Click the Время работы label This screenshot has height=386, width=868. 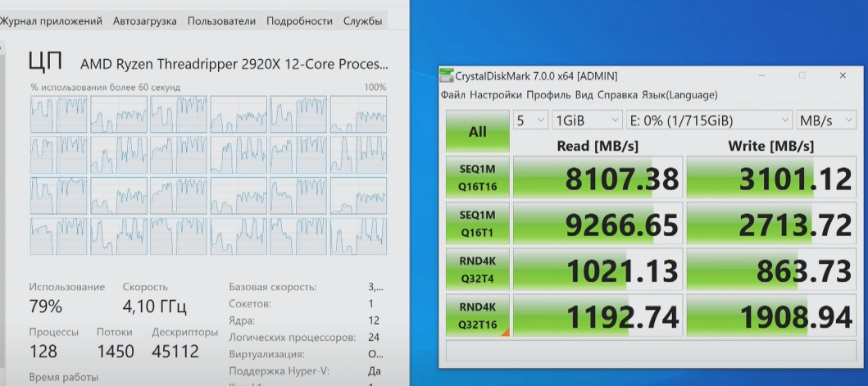[64, 377]
